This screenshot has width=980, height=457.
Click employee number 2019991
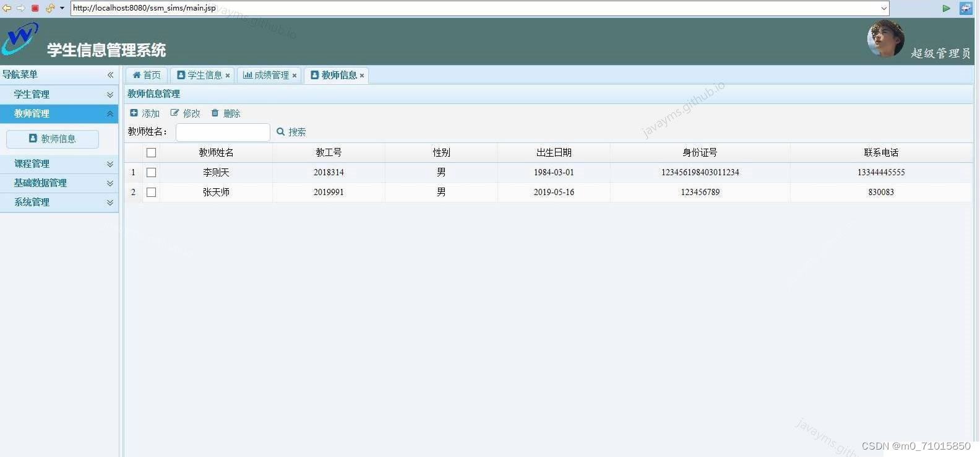[x=329, y=192]
